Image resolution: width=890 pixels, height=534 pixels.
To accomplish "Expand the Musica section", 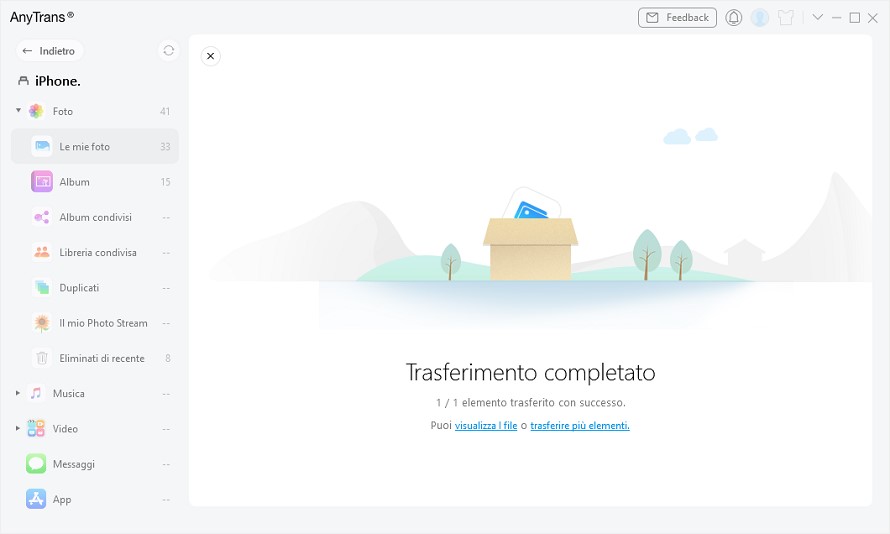I will click(18, 393).
